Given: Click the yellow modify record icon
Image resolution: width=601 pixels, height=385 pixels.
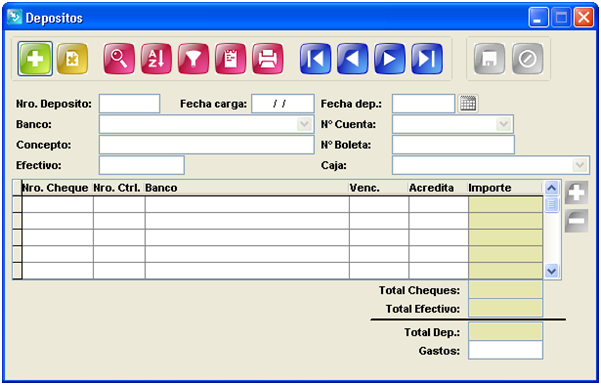Looking at the screenshot, I should tap(72, 59).
